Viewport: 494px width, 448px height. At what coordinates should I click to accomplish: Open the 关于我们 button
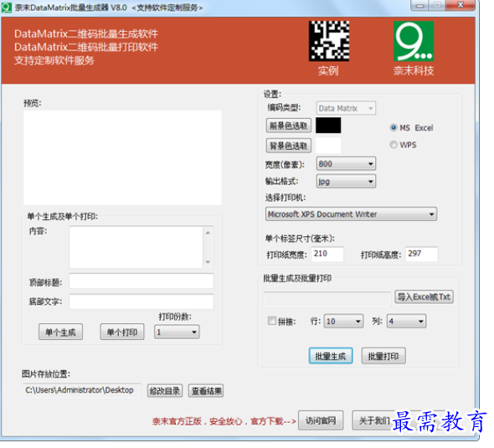coord(374,420)
